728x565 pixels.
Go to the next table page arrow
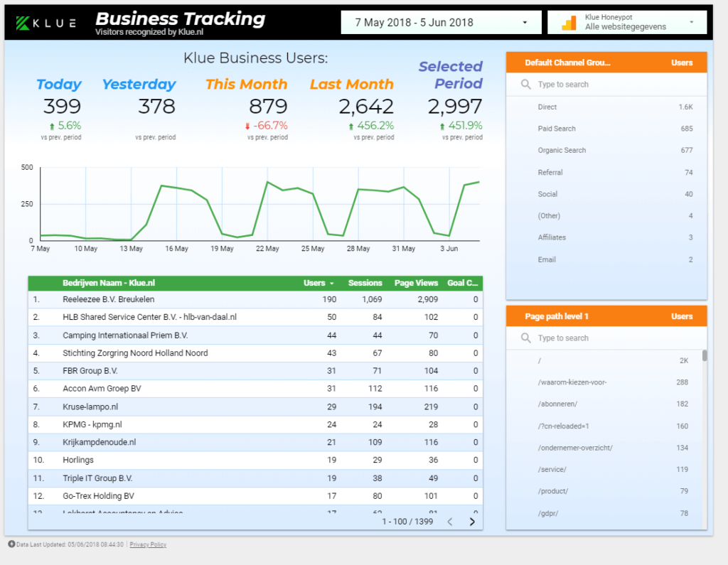[472, 522]
